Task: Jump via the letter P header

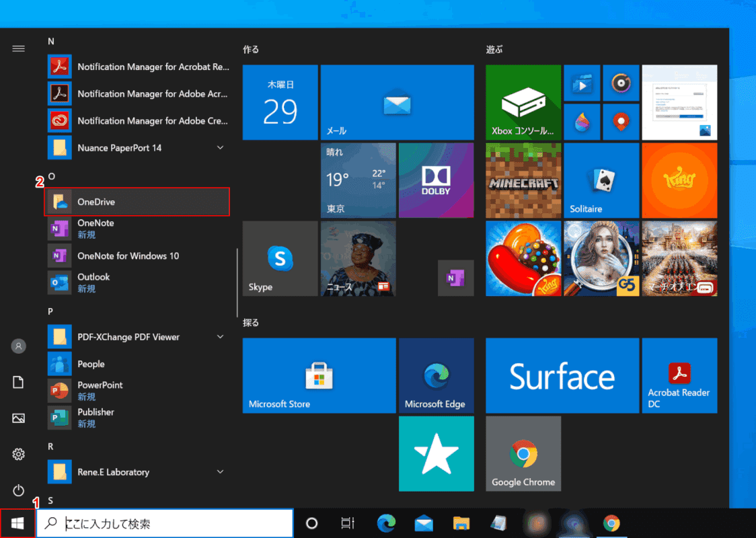Action: 50,311
